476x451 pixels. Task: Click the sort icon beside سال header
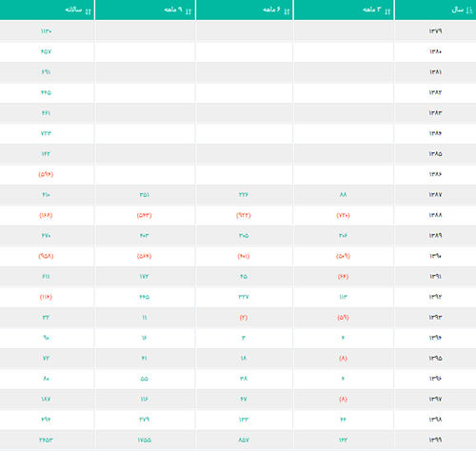tap(469, 10)
